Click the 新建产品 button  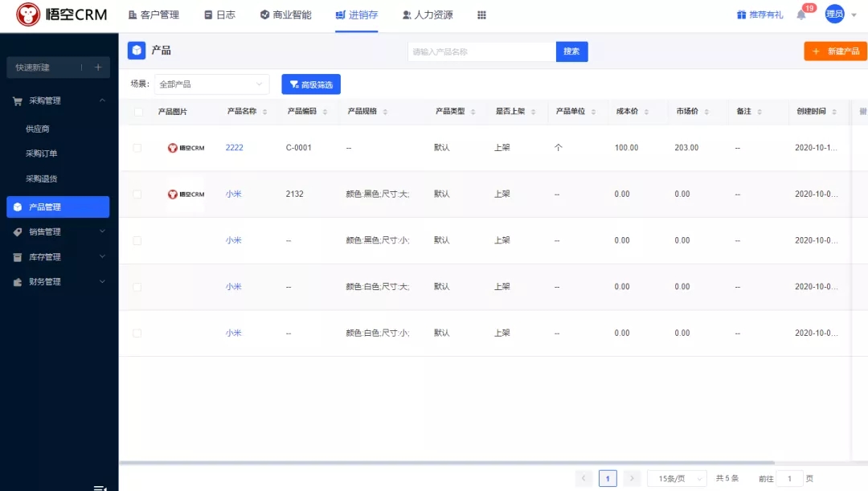pos(836,51)
